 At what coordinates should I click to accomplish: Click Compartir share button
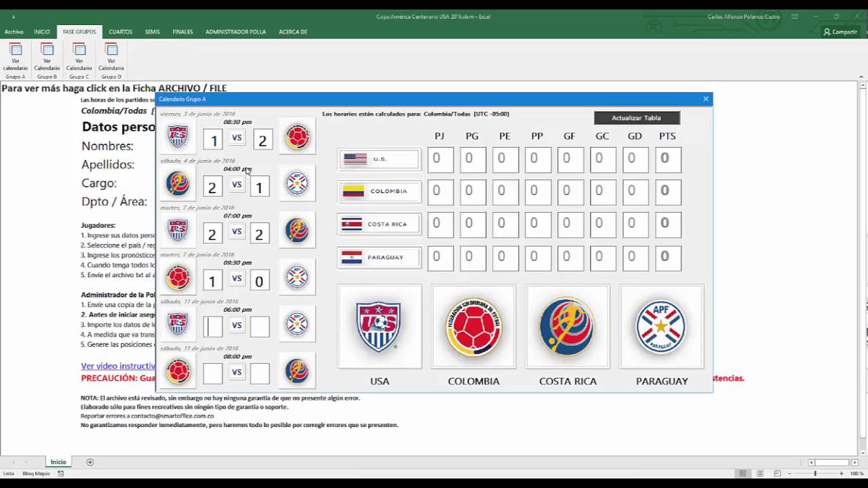coord(840,32)
